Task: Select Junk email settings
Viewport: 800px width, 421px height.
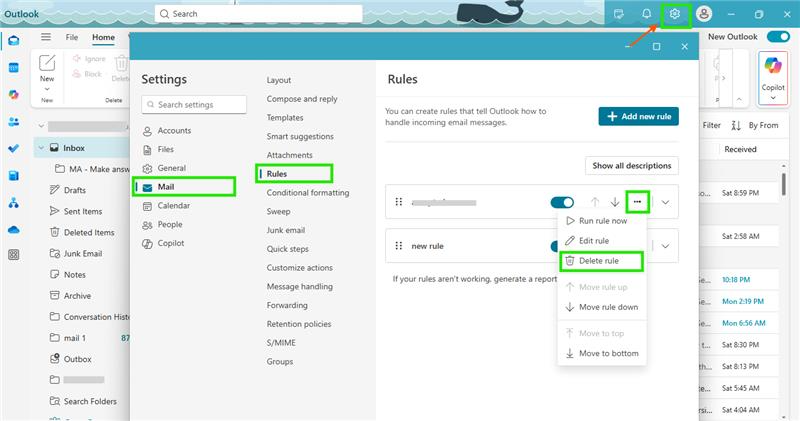Action: point(286,230)
